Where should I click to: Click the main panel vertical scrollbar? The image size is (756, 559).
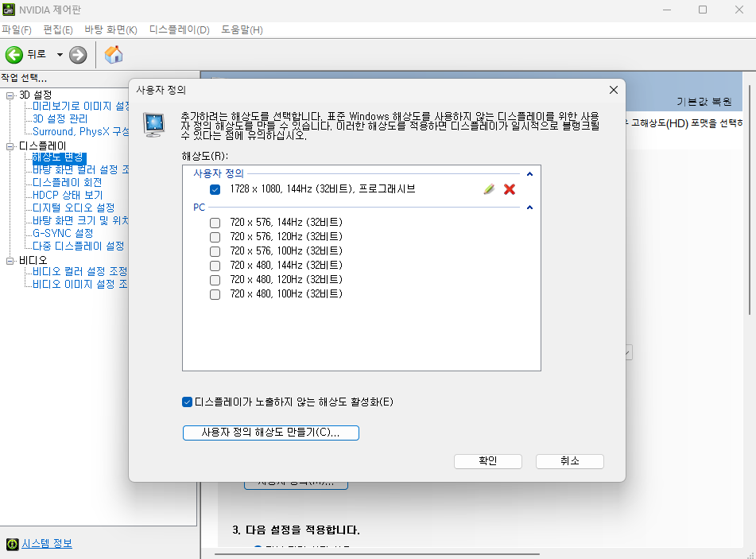click(750, 200)
